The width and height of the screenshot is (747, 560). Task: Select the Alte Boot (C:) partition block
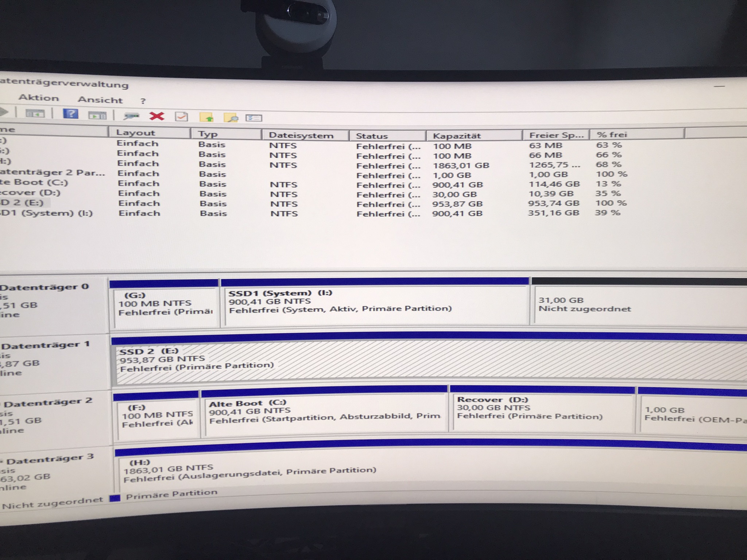(x=325, y=416)
